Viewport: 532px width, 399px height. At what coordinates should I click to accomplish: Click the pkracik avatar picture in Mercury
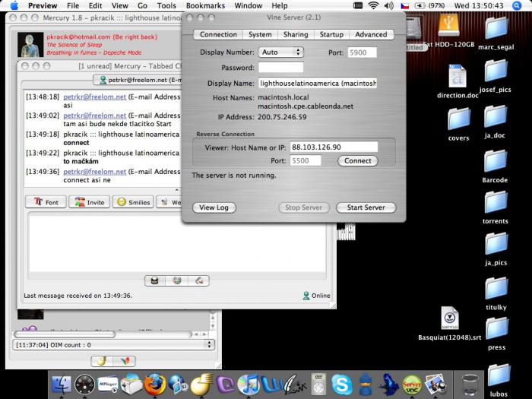[x=30, y=44]
